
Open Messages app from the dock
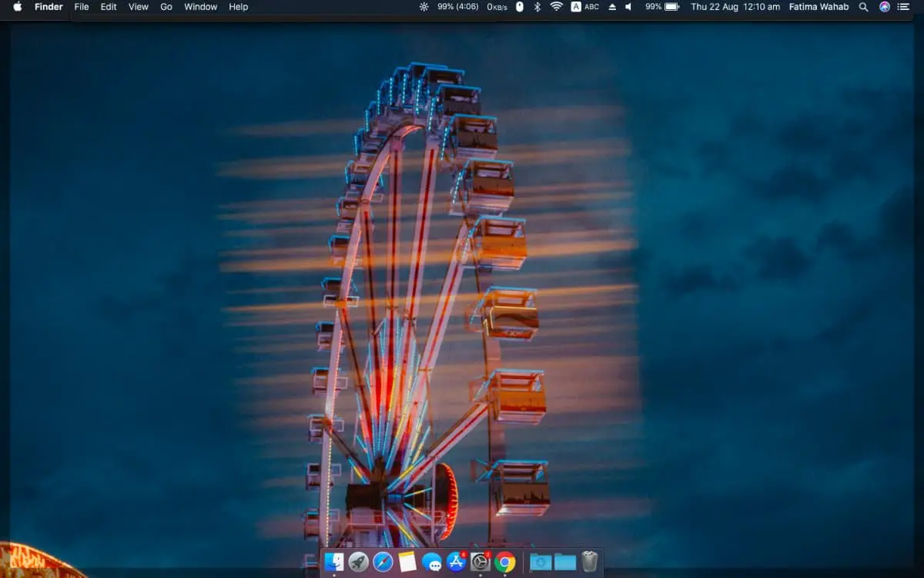pyautogui.click(x=432, y=562)
